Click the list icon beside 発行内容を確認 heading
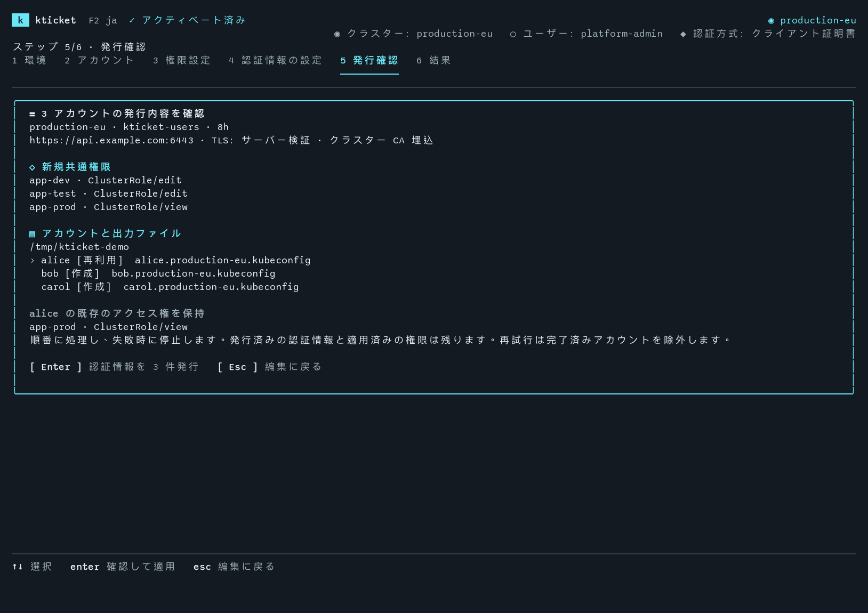Viewport: 868px width, 613px height. pos(32,114)
